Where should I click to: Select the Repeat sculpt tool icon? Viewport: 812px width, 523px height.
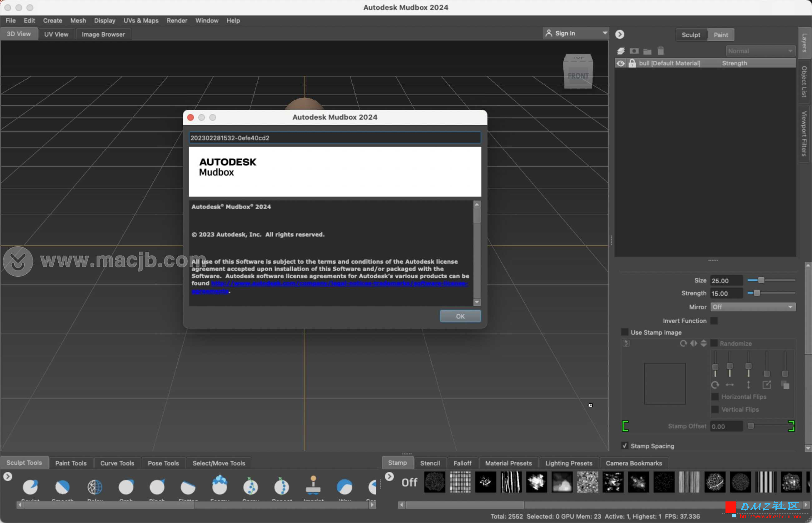[x=282, y=486]
